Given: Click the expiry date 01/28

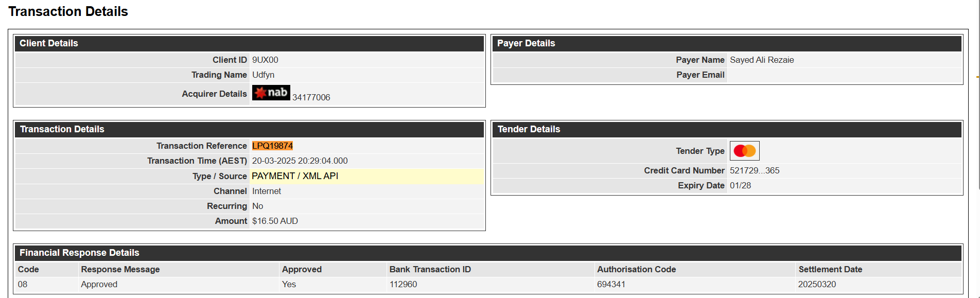Looking at the screenshot, I should click(740, 185).
